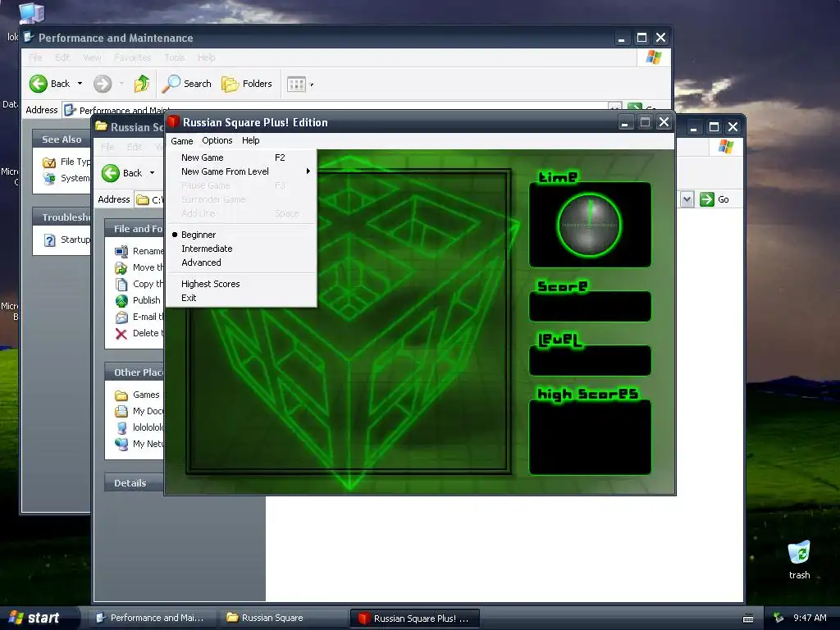This screenshot has height=630, width=840.
Task: Collapse the File and Folder Tasks header
Action: pos(134,229)
